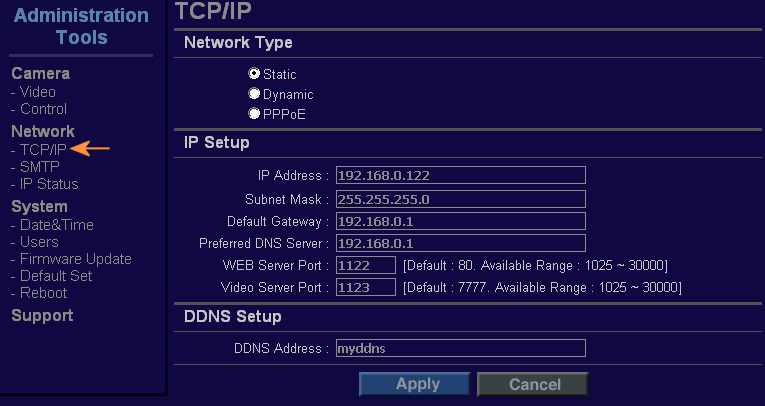Open the Control settings page
Screen dimensions: 765x406
(43, 109)
